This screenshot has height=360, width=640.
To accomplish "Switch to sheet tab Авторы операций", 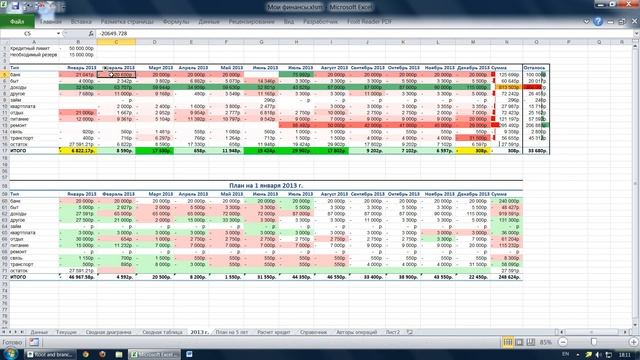I will [x=356, y=332].
